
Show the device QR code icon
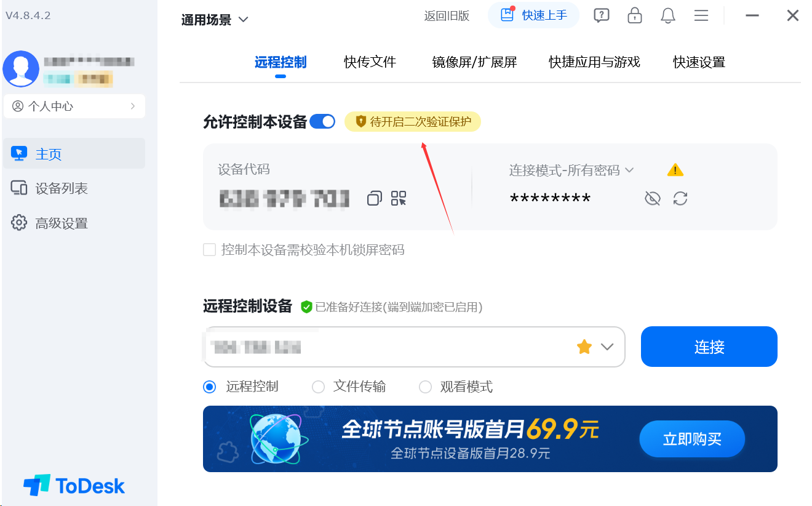click(x=399, y=198)
